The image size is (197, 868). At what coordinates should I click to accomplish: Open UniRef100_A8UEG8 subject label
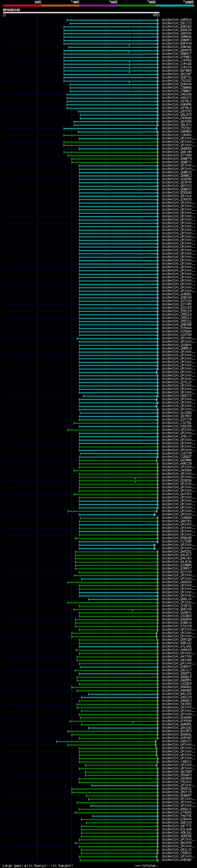177,582
